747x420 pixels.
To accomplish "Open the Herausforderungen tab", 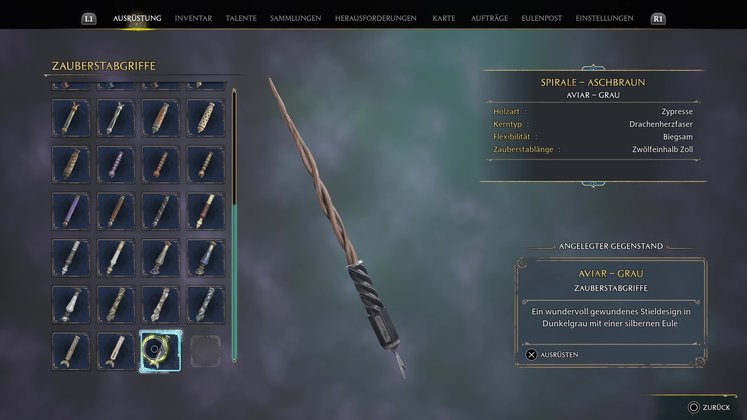I will point(375,18).
